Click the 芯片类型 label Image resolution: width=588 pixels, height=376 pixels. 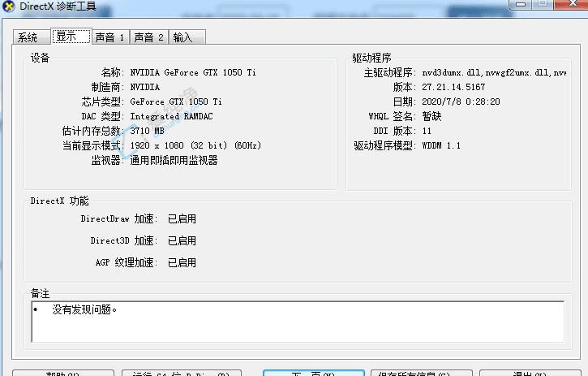coord(102,102)
